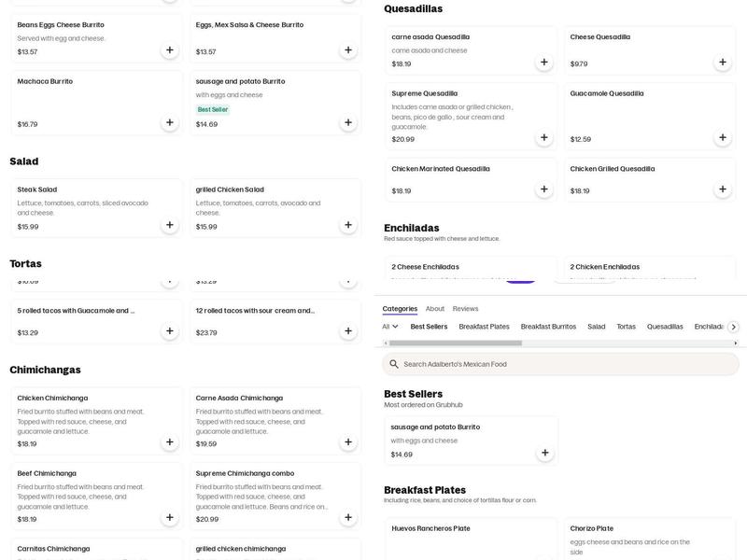The width and height of the screenshot is (747, 560).
Task: Add Guacamole Quesadilla to cart
Action: pyautogui.click(x=722, y=137)
